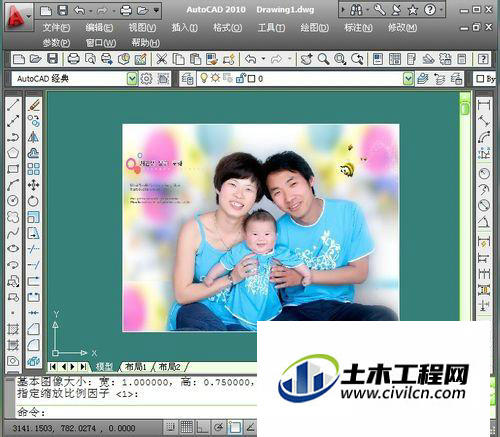This screenshot has height=437, width=500.
Task: Click the Save icon in standard toolbar
Action: pyautogui.click(x=52, y=59)
